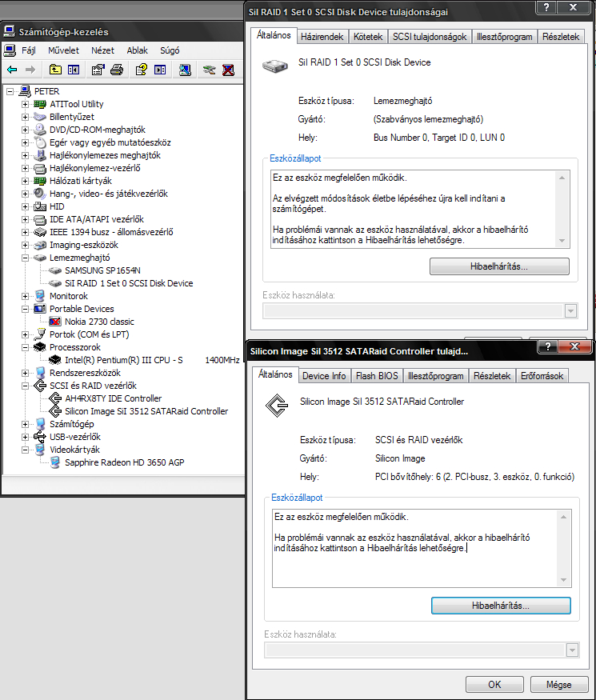Click the OK button
This screenshot has width=596, height=700.
(494, 685)
